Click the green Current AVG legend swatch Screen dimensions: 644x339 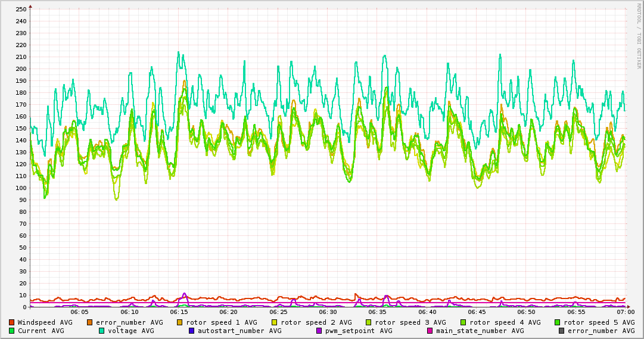click(12, 331)
